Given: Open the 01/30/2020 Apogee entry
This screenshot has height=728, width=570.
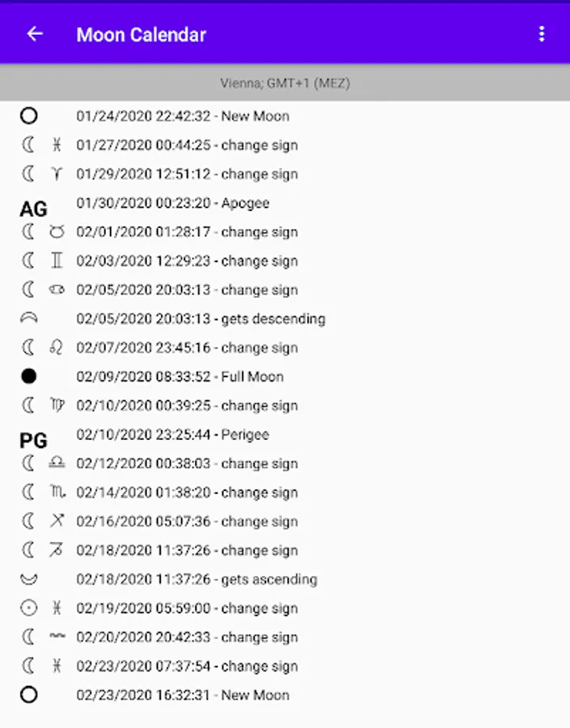Looking at the screenshot, I should [x=173, y=203].
